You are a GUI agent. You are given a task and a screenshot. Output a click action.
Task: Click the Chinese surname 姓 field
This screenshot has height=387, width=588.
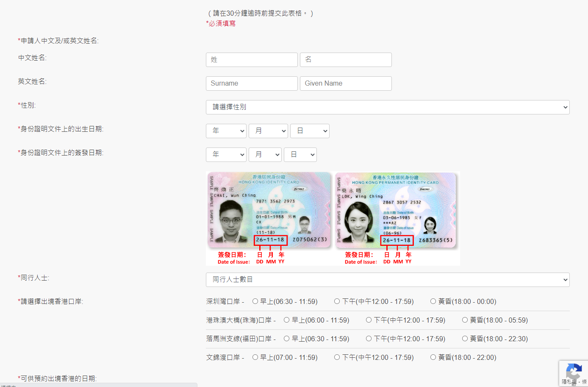(x=252, y=60)
